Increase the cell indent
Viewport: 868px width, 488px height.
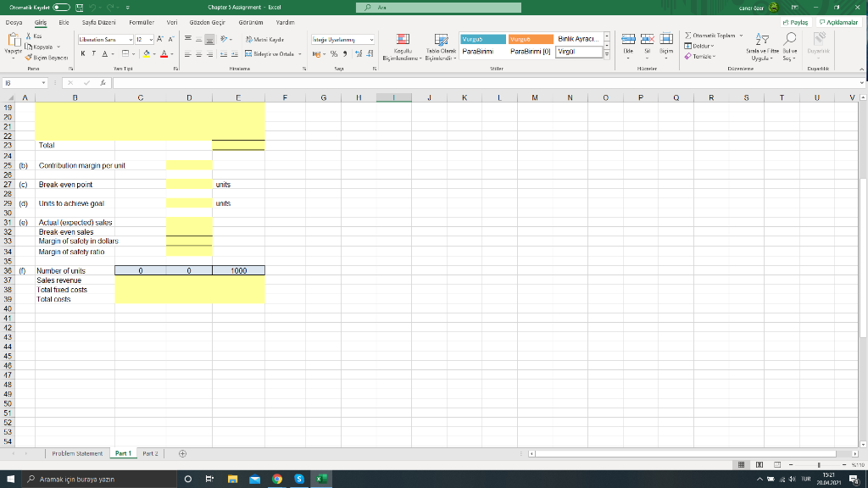point(235,54)
